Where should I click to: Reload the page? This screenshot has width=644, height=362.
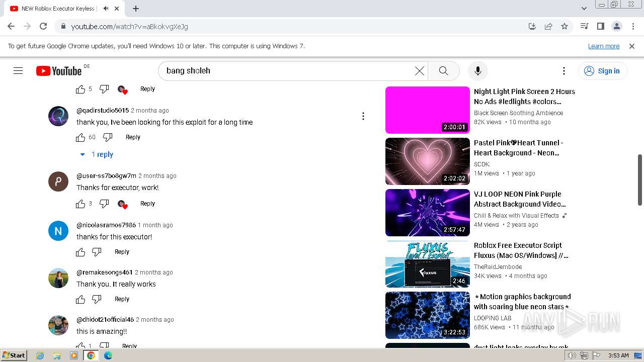[43, 26]
